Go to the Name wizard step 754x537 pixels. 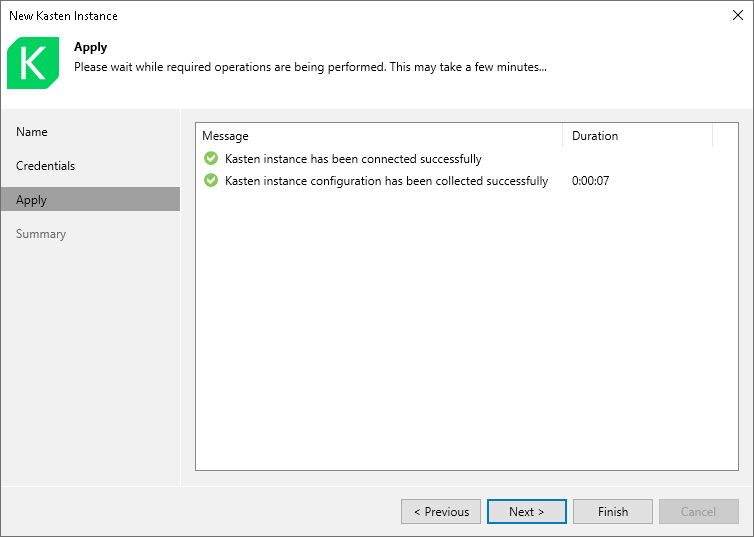coord(90,132)
